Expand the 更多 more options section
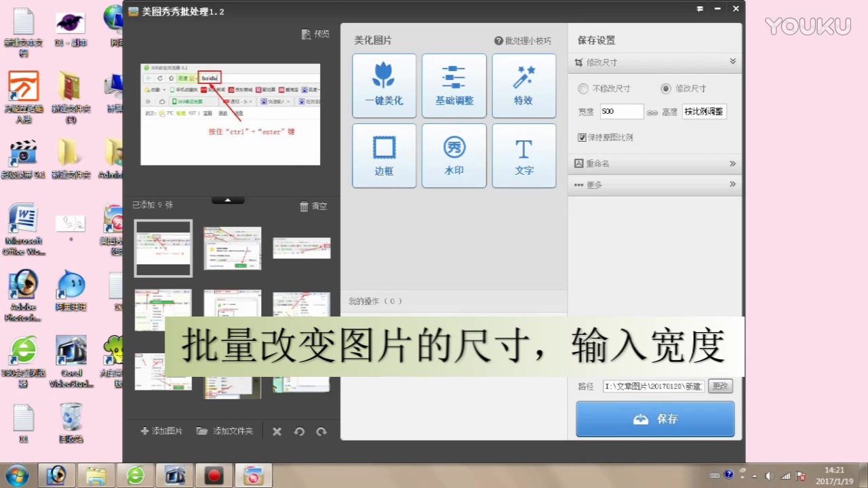Viewport: 868px width, 488px height. [x=732, y=184]
